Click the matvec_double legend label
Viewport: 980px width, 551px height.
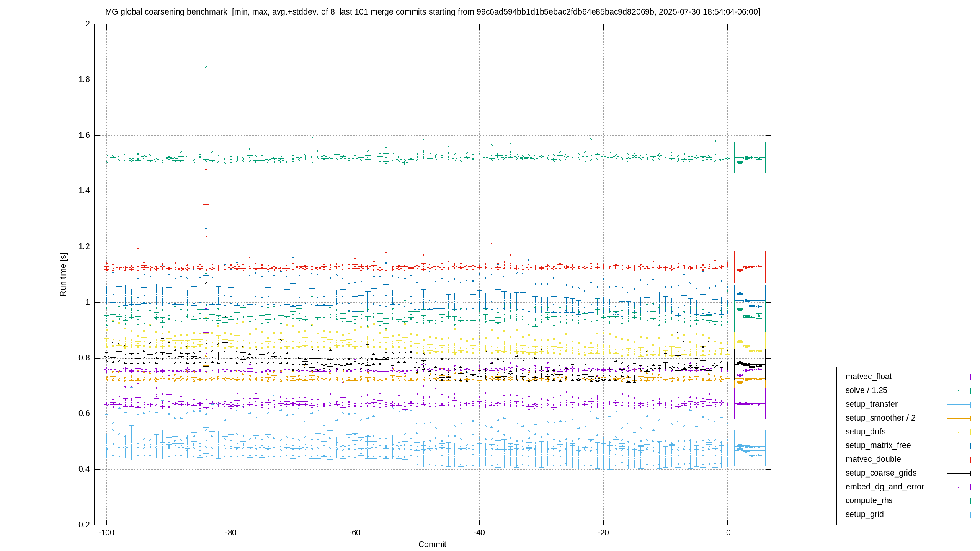(873, 459)
